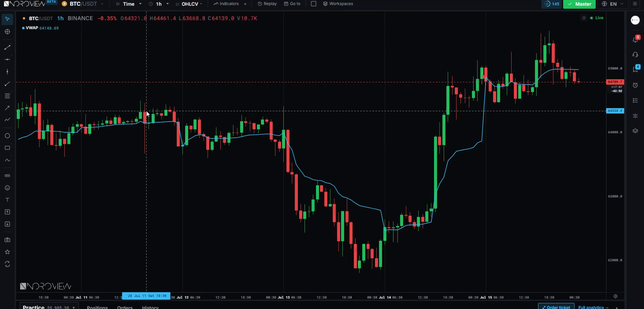This screenshot has width=644, height=309.
Task: Expand the OHLCV dropdown
Action: (x=189, y=4)
